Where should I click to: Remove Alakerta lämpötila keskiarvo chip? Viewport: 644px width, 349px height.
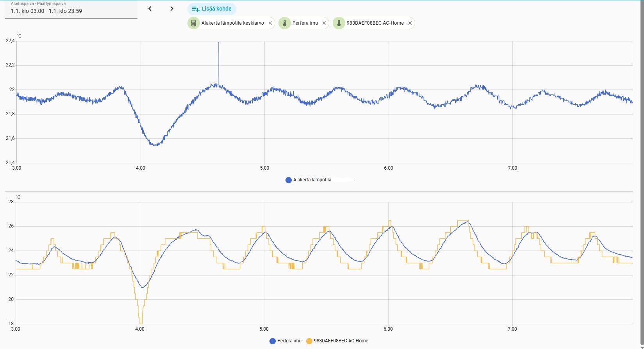click(270, 23)
